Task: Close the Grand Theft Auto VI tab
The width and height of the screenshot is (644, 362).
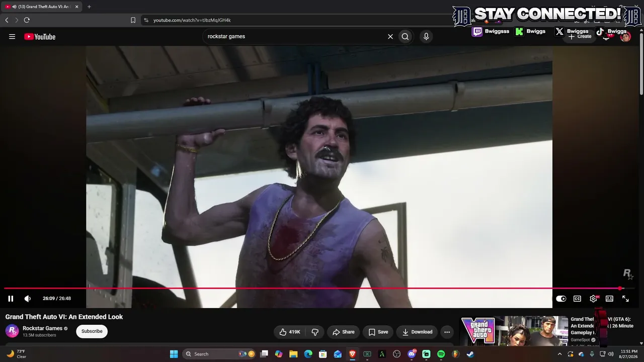Action: (x=76, y=7)
